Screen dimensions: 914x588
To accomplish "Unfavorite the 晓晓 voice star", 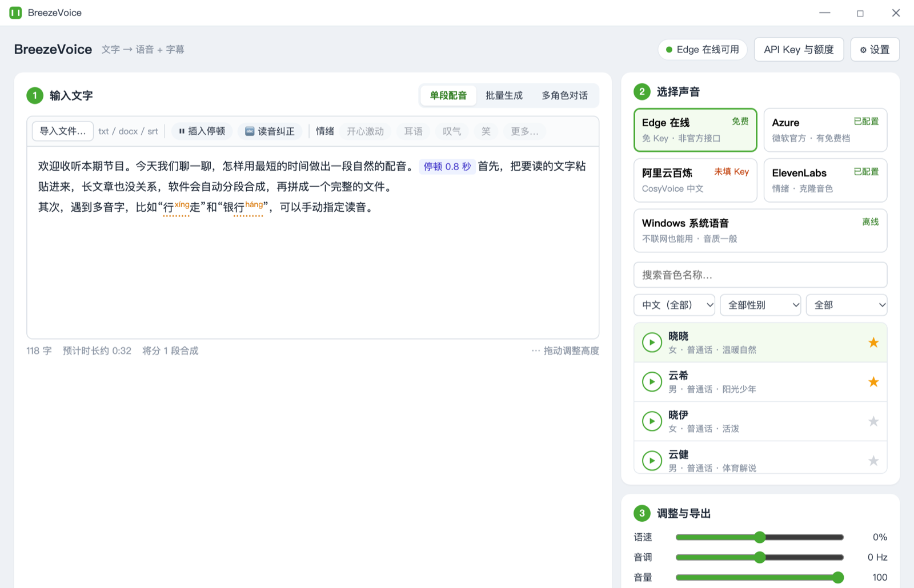I will [x=873, y=343].
